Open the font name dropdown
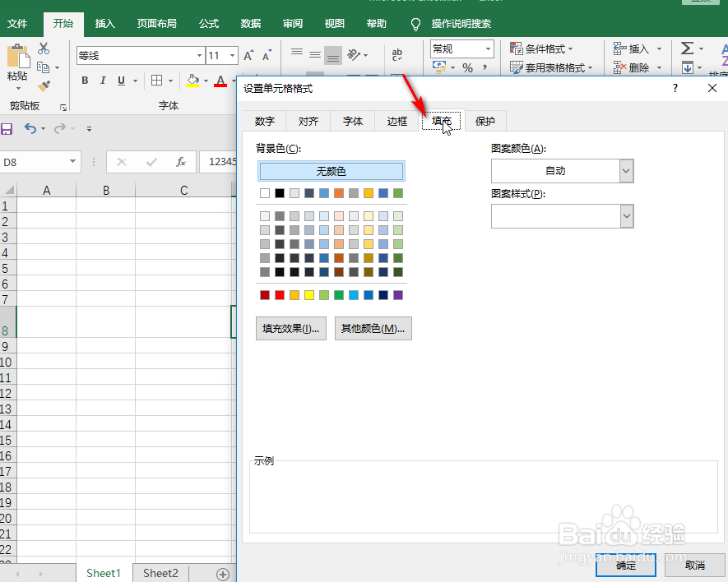This screenshot has height=582, width=728. coord(199,56)
